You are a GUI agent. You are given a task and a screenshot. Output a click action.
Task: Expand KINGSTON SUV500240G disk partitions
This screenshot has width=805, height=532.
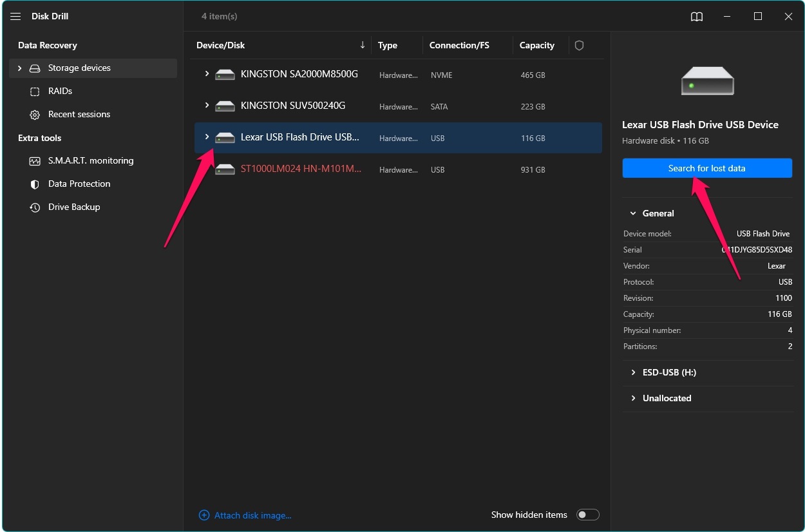207,105
